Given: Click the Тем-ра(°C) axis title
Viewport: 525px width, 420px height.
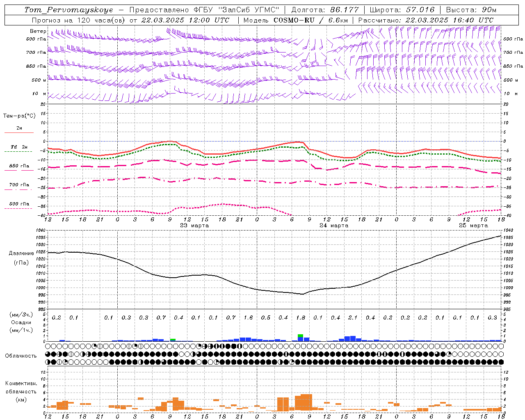Looking at the screenshot, I should coord(20,116).
